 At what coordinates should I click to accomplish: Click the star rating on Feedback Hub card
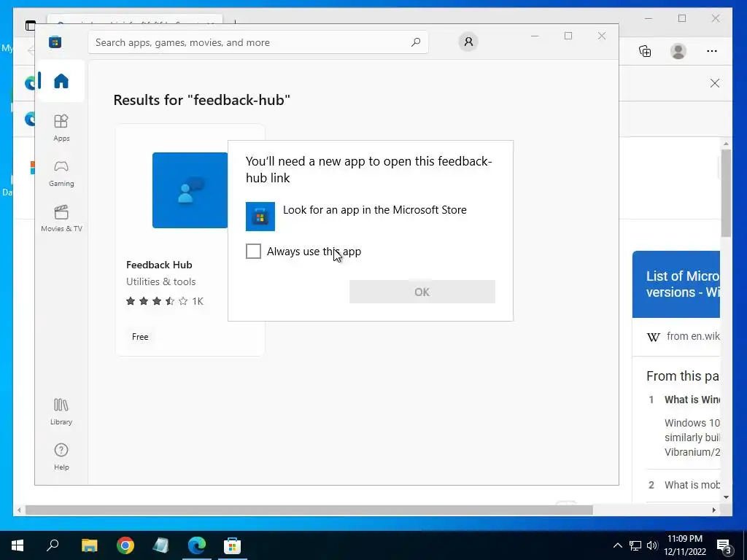[x=157, y=301]
